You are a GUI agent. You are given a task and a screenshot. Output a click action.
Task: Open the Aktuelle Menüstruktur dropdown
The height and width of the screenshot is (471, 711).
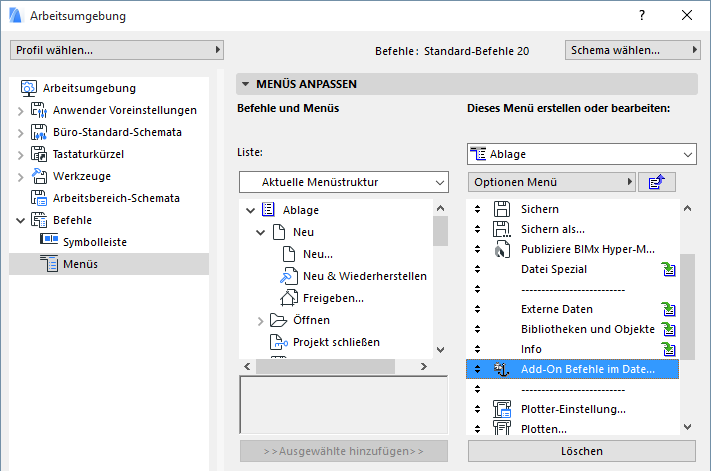coord(343,182)
